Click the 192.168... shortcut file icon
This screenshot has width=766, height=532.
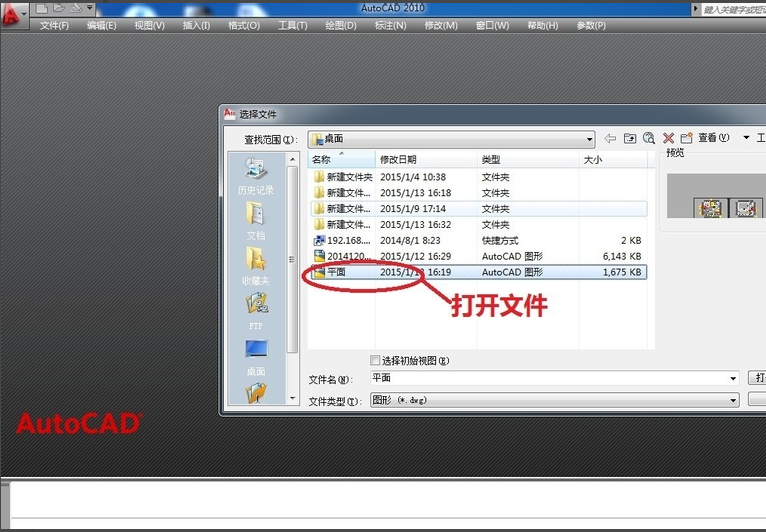pyautogui.click(x=319, y=240)
